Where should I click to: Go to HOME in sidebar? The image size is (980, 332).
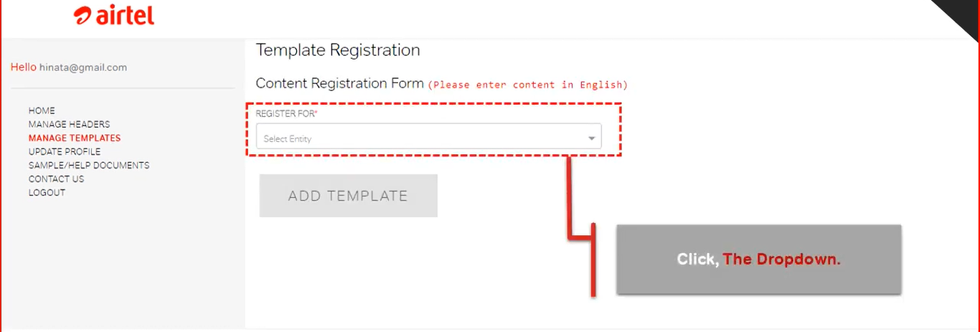[42, 110]
